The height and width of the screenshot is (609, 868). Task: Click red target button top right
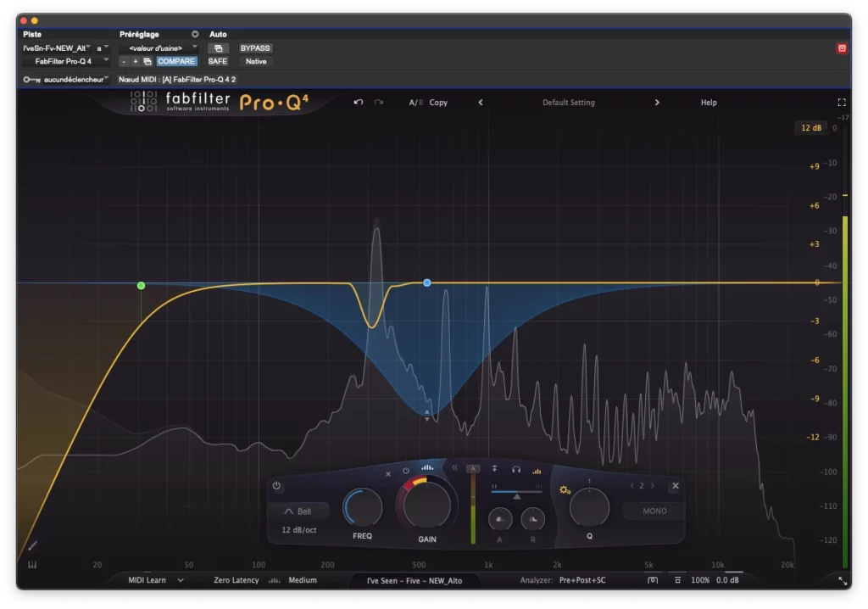[x=842, y=48]
